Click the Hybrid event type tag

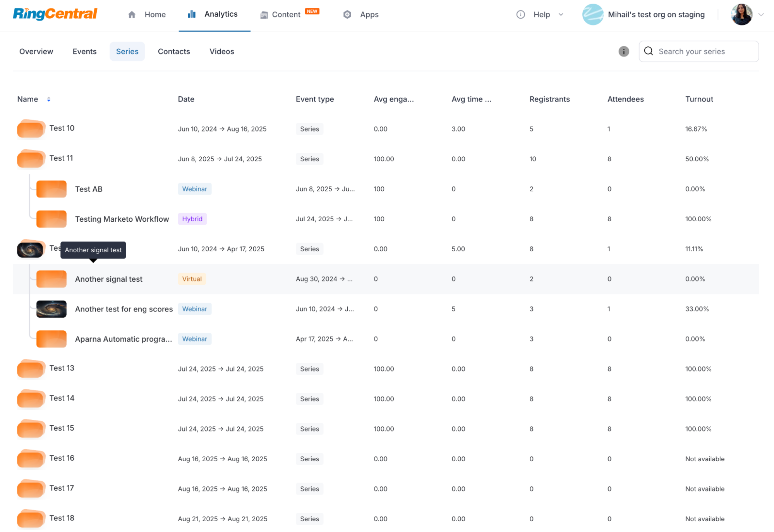tap(192, 219)
